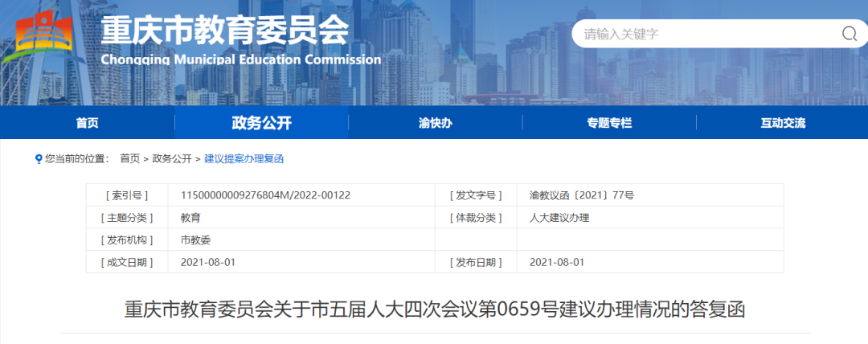Open the 首页 navigation tab
The image size is (868, 344).
[88, 123]
